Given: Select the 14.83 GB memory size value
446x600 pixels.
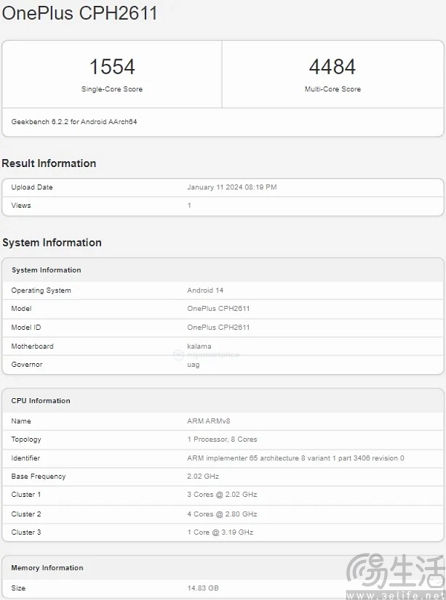Looking at the screenshot, I should [203, 588].
